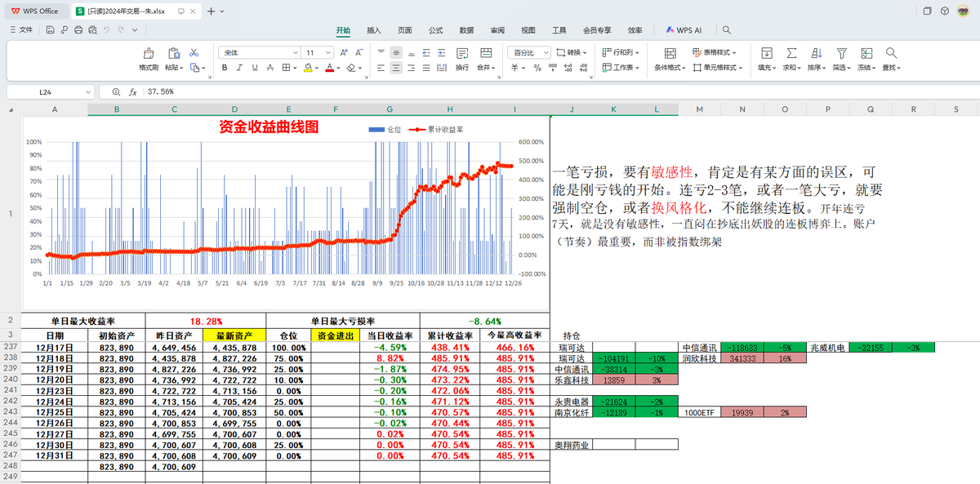Toggle horizontal center alignment
Image resolution: width=980 pixels, height=484 pixels.
396,68
